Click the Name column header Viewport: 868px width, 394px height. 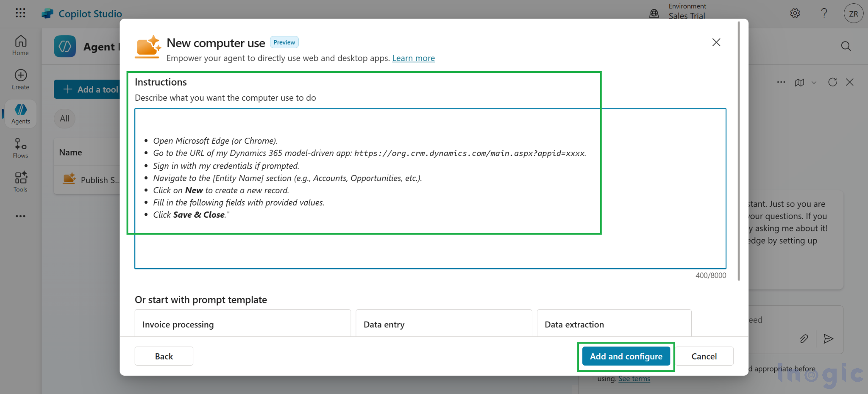[x=71, y=152]
